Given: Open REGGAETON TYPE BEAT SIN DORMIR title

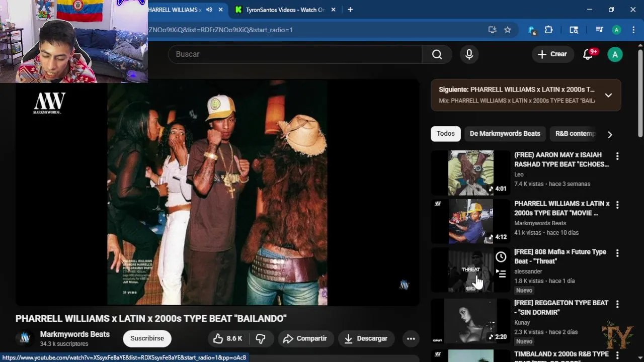Looking at the screenshot, I should coord(561,307).
